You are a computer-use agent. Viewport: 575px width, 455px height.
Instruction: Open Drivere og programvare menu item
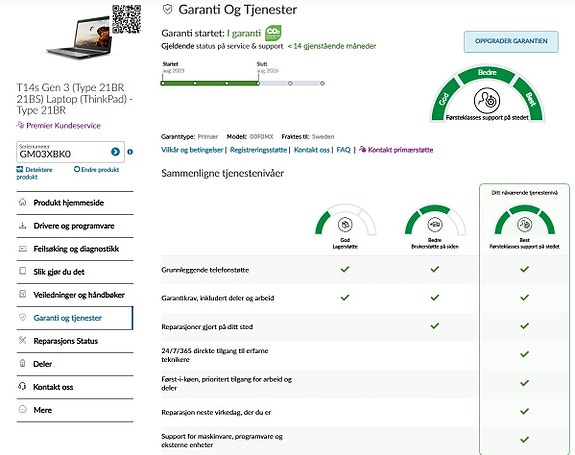tap(75, 226)
